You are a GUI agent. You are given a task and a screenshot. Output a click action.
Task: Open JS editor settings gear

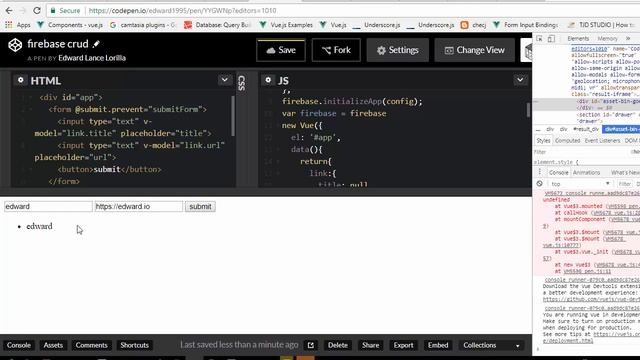click(x=268, y=80)
